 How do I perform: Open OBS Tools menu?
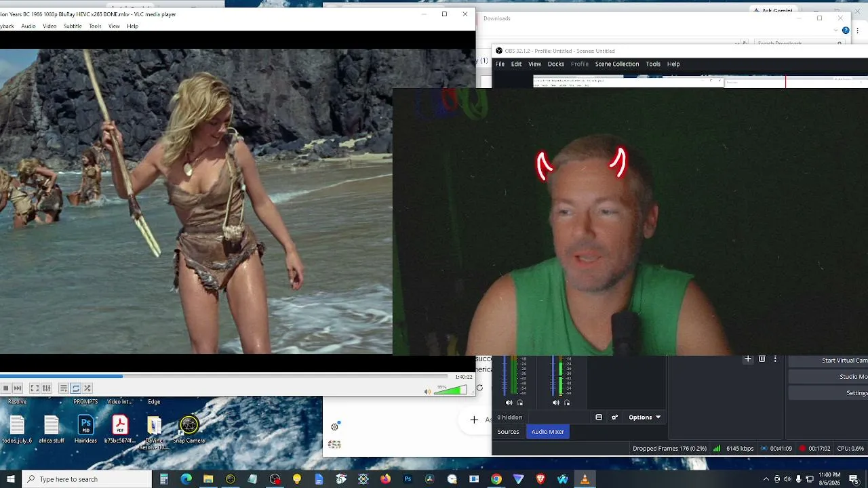pos(653,64)
